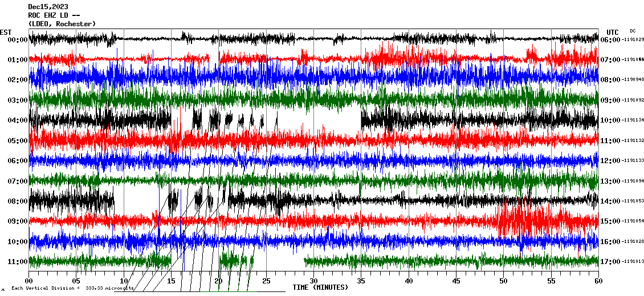Select the 00:00 EST row label
Viewport: 644px width, 296px height.
pyautogui.click(x=17, y=40)
